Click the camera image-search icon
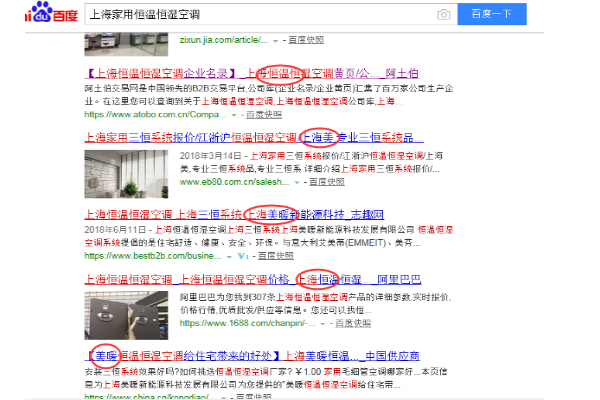 click(x=443, y=15)
